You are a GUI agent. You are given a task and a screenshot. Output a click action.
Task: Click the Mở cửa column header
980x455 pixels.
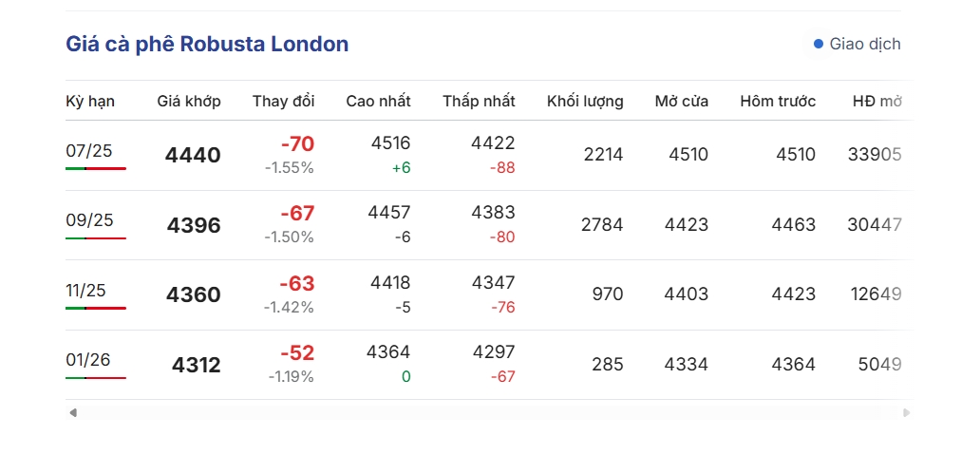pos(681,102)
